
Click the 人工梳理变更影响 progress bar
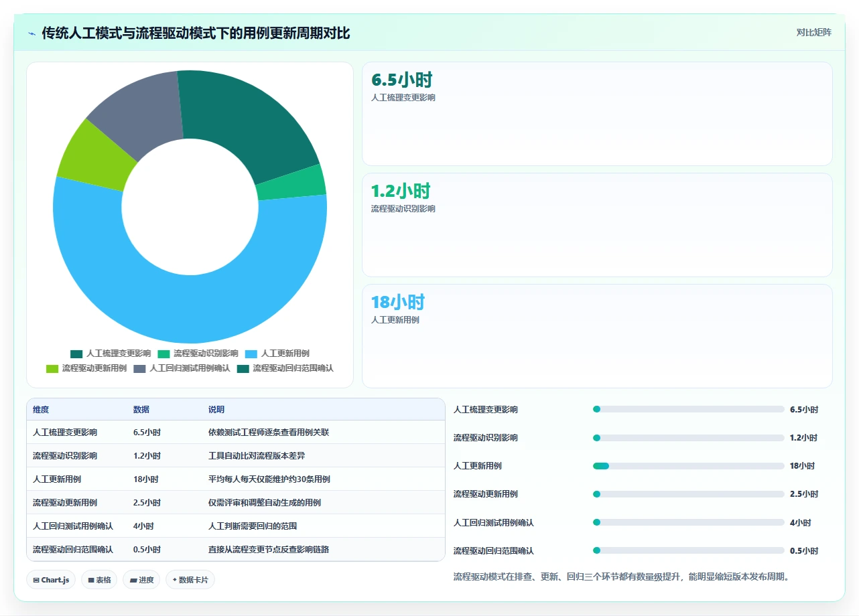coord(688,409)
